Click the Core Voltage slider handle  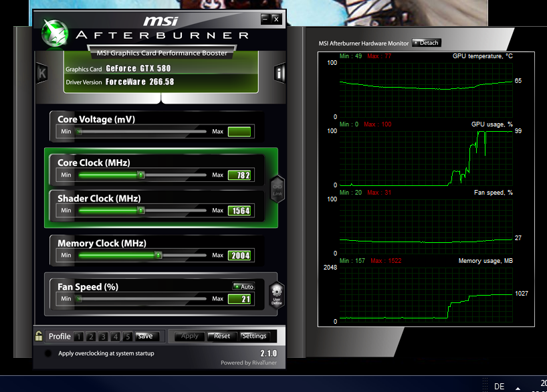[x=80, y=132]
